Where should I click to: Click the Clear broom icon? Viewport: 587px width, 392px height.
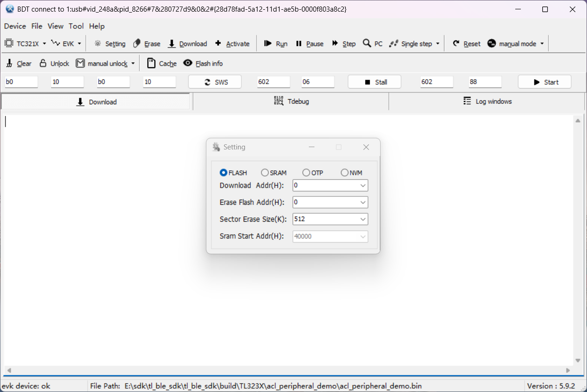(x=9, y=63)
